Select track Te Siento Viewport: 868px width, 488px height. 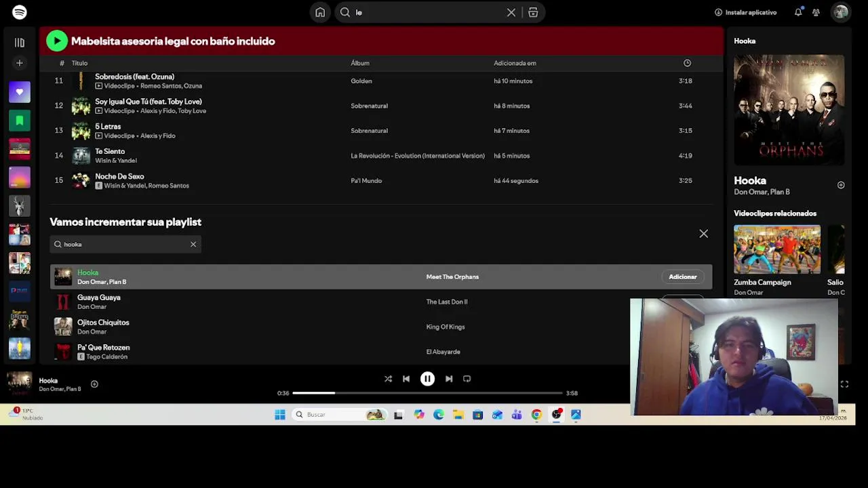coord(380,156)
